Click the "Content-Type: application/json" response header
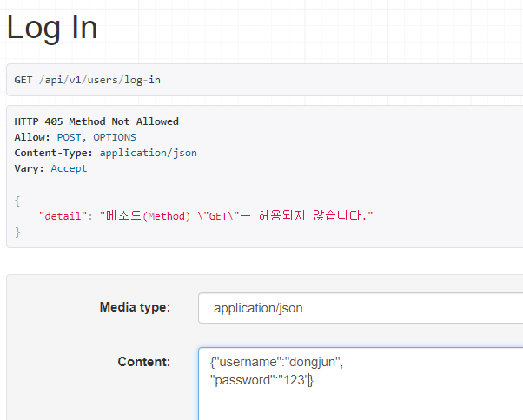Viewport: 523px width, 420px height. coord(105,153)
